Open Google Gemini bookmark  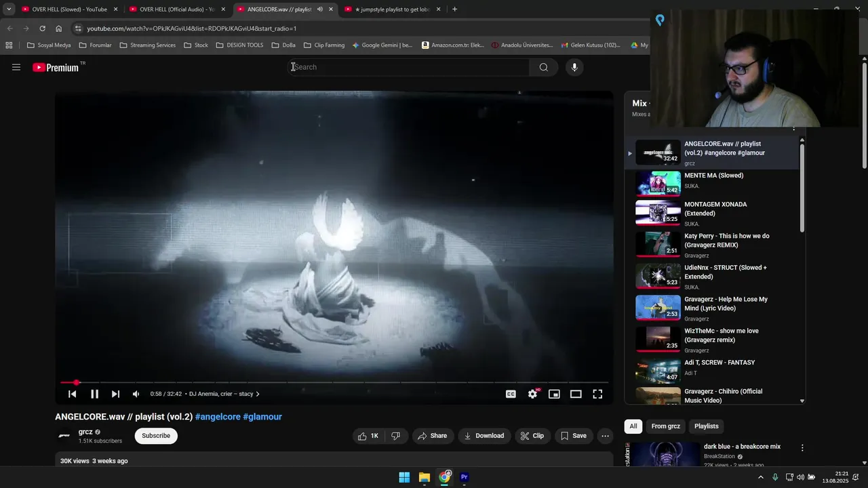point(382,45)
